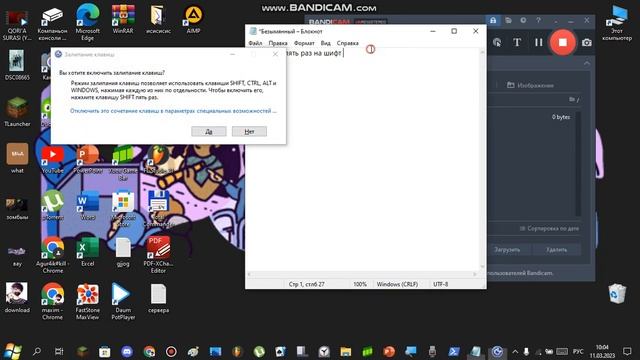
Task: Select the PDF-XChange Editor desktop icon
Action: pos(158,255)
